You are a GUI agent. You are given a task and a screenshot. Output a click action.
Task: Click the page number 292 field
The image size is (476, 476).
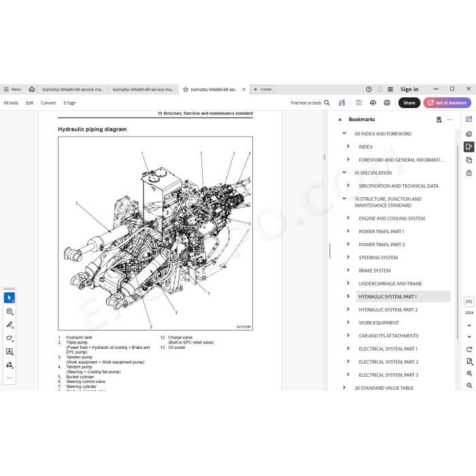(469, 301)
